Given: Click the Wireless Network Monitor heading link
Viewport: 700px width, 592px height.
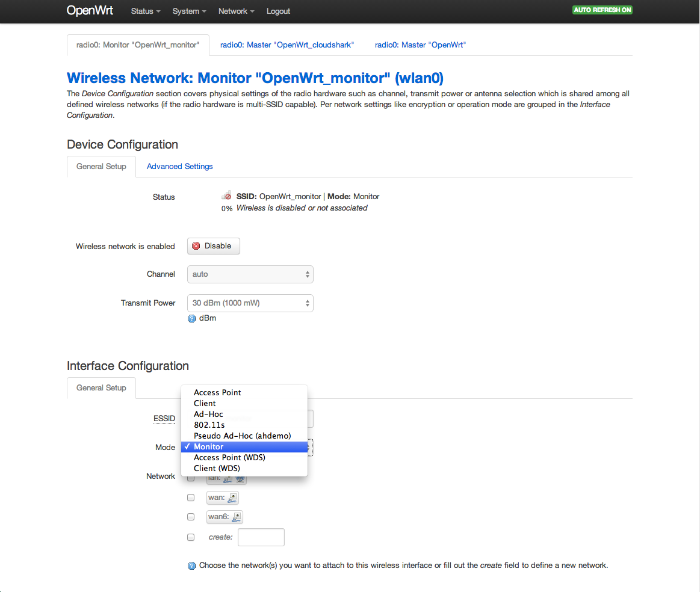Looking at the screenshot, I should coord(255,78).
